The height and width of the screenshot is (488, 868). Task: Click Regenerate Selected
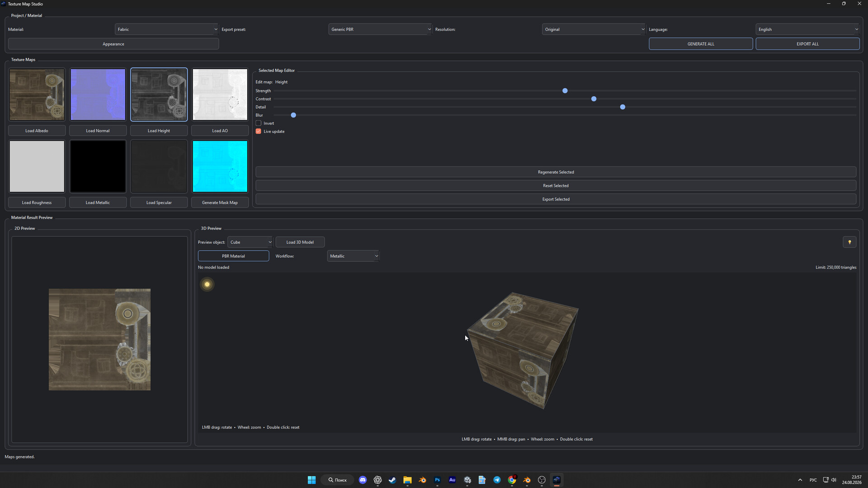click(x=556, y=172)
